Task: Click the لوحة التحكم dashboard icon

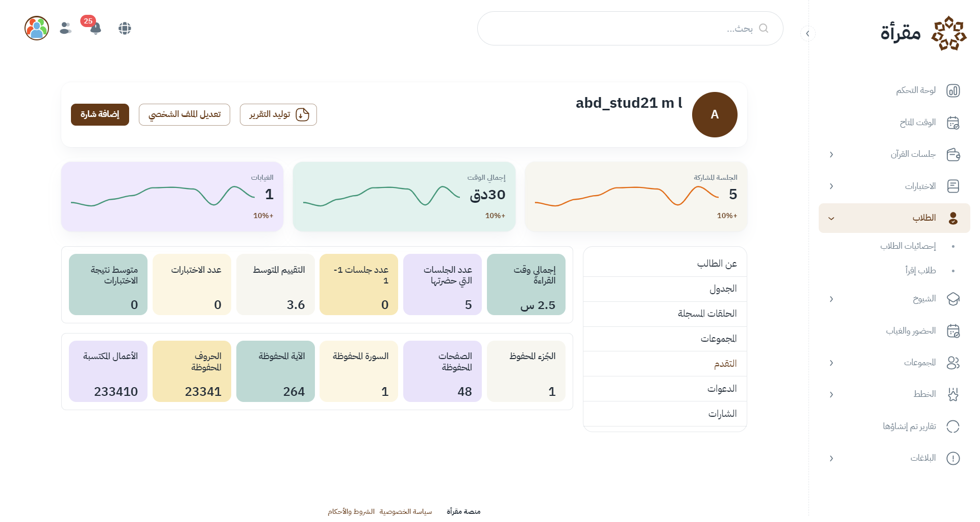Action: (x=953, y=91)
